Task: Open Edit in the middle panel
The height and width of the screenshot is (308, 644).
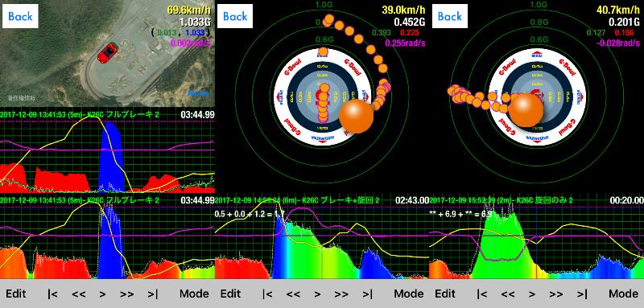Action: (230, 294)
